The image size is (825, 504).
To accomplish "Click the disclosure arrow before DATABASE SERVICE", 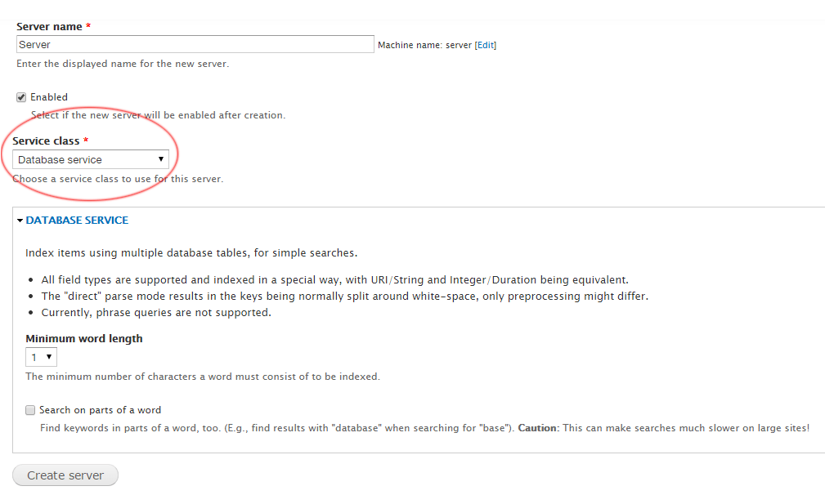I will pyautogui.click(x=20, y=220).
